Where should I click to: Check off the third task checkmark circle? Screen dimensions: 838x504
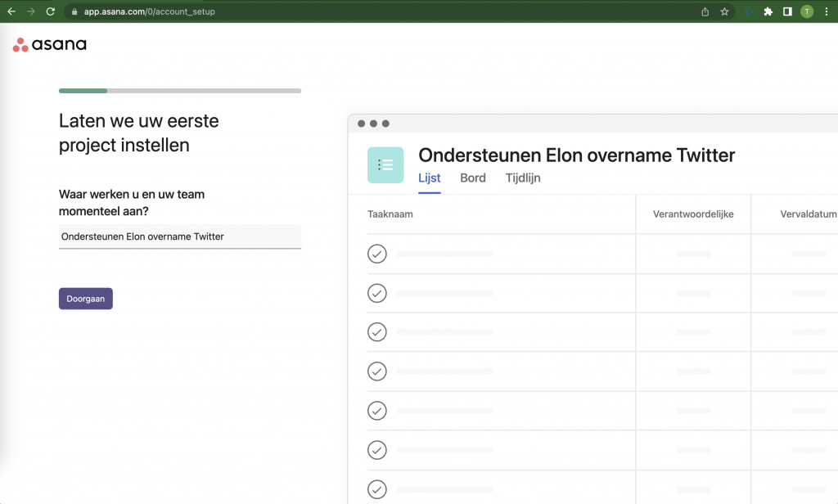[x=377, y=332]
